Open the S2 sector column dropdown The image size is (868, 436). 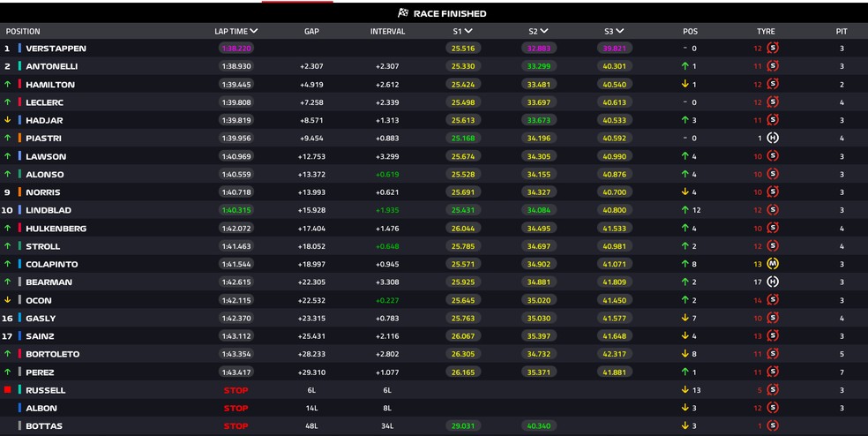point(544,31)
